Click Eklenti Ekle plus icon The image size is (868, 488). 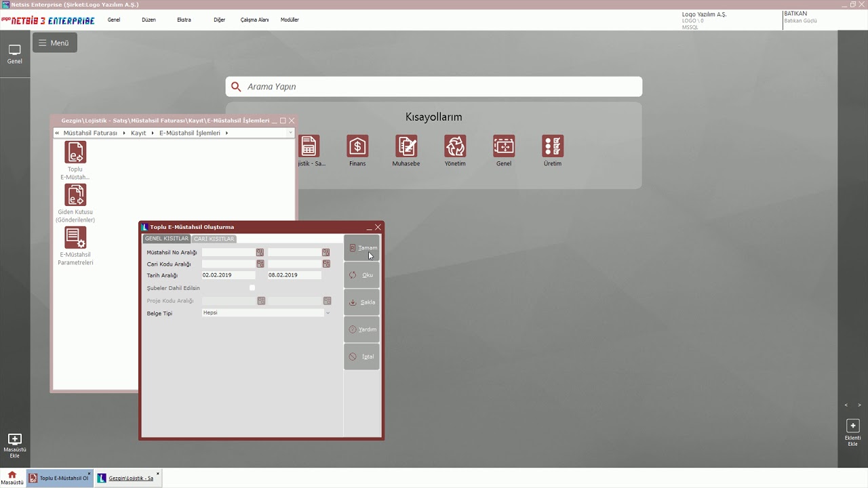point(853,426)
